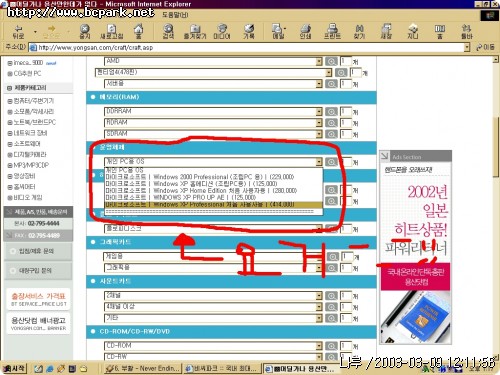The height and width of the screenshot is (375, 500).
Task: Select Windows XP 홈에디션 (조립PC용) option
Action: [x=214, y=184]
